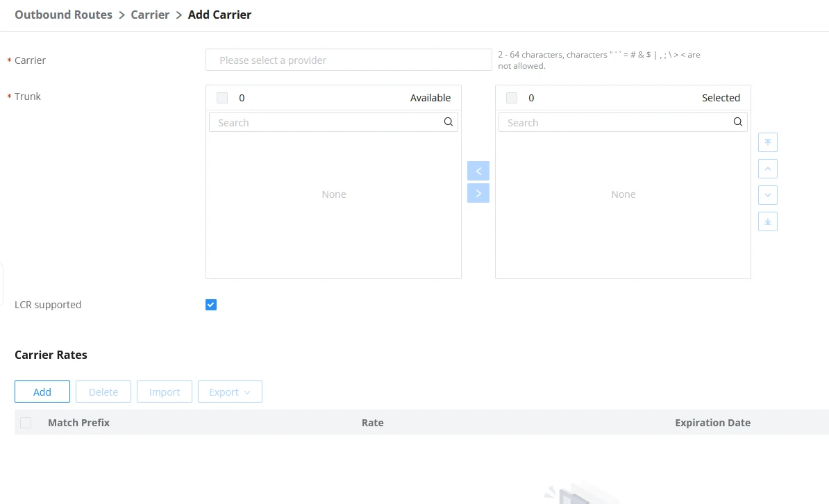Move selected trunk to top
Viewport: 829px width, 504px height.
pos(768,142)
